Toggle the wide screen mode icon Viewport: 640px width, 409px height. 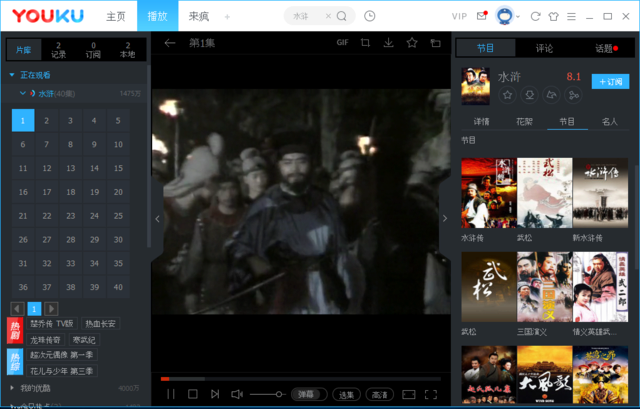click(x=409, y=394)
